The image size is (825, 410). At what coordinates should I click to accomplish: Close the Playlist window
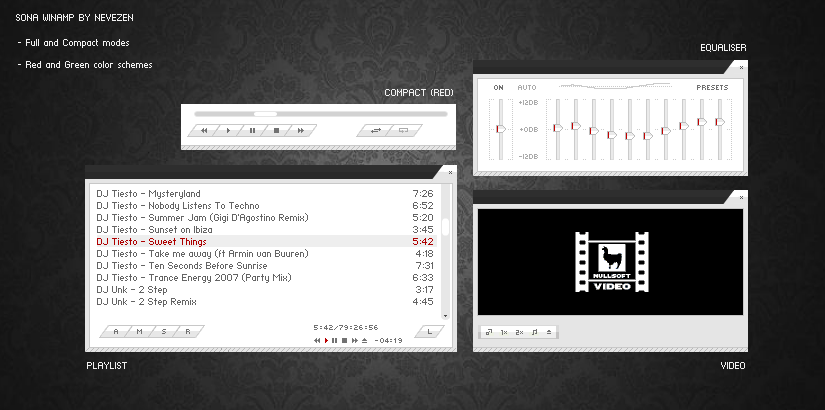[450, 172]
